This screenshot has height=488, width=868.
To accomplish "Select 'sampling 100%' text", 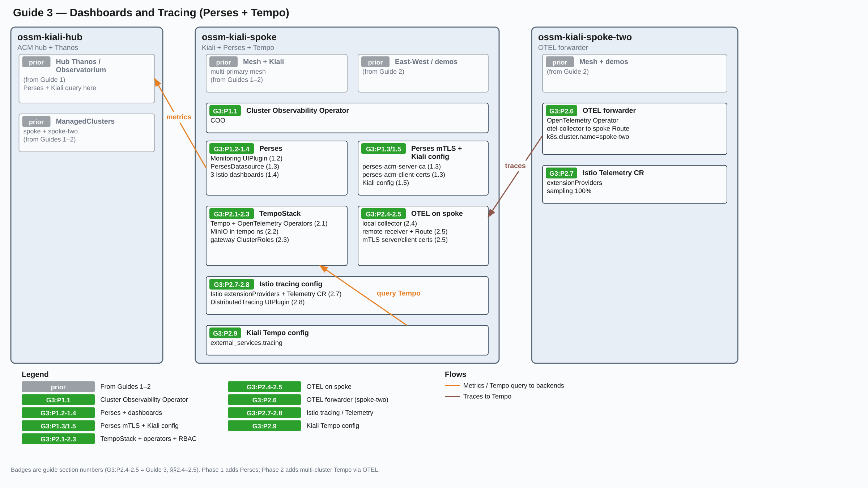I will 569,191.
